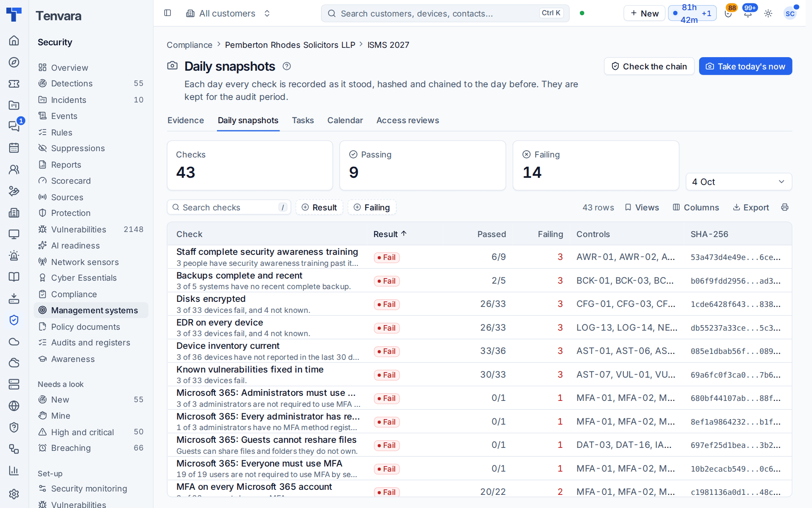Toggle the sidebar collapse icon

click(167, 13)
